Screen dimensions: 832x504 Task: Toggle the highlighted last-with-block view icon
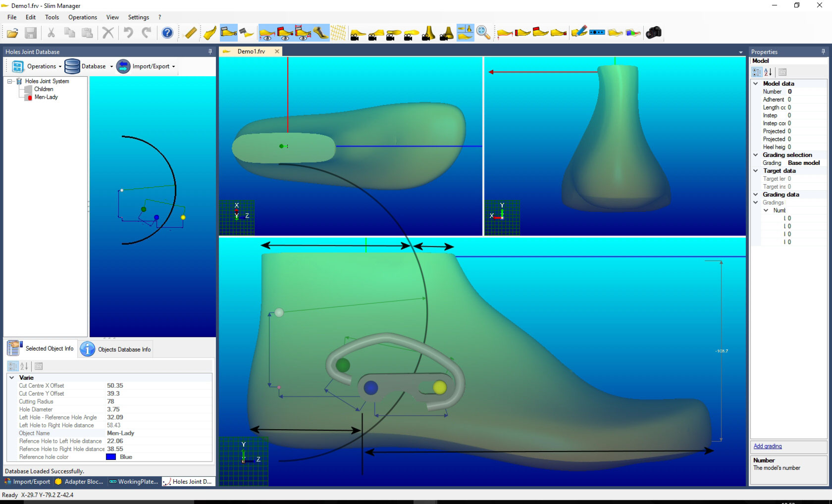point(228,33)
